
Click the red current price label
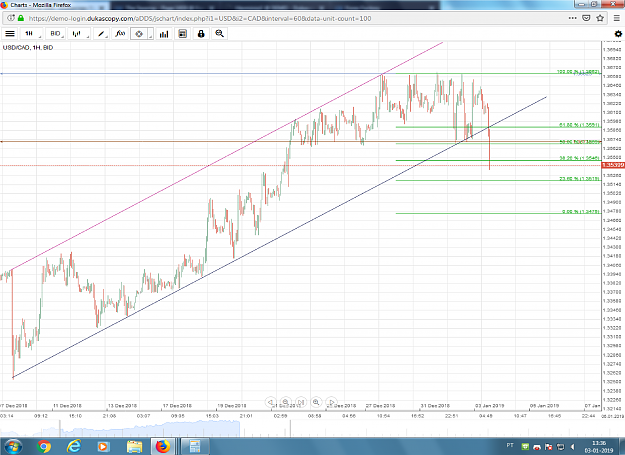coord(613,165)
